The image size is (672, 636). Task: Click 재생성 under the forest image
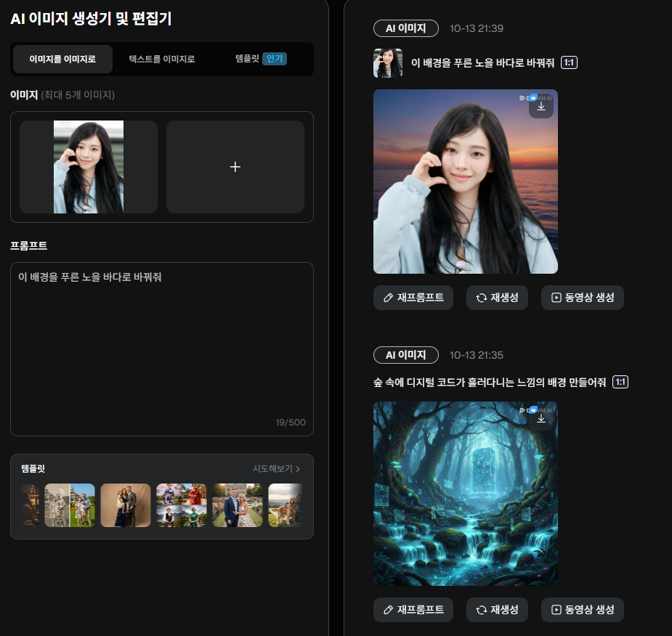point(497,610)
